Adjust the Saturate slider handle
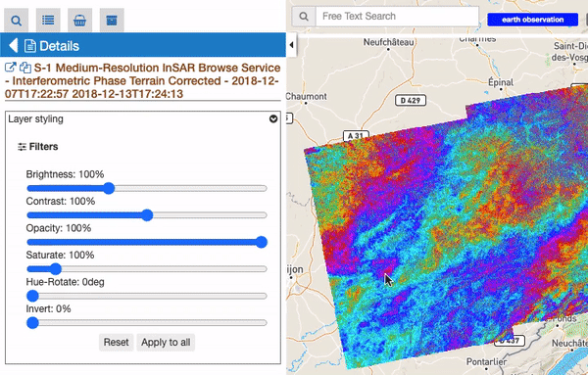 click(56, 269)
